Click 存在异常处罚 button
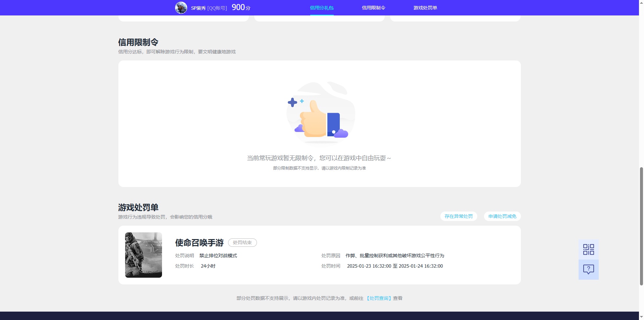 (459, 216)
